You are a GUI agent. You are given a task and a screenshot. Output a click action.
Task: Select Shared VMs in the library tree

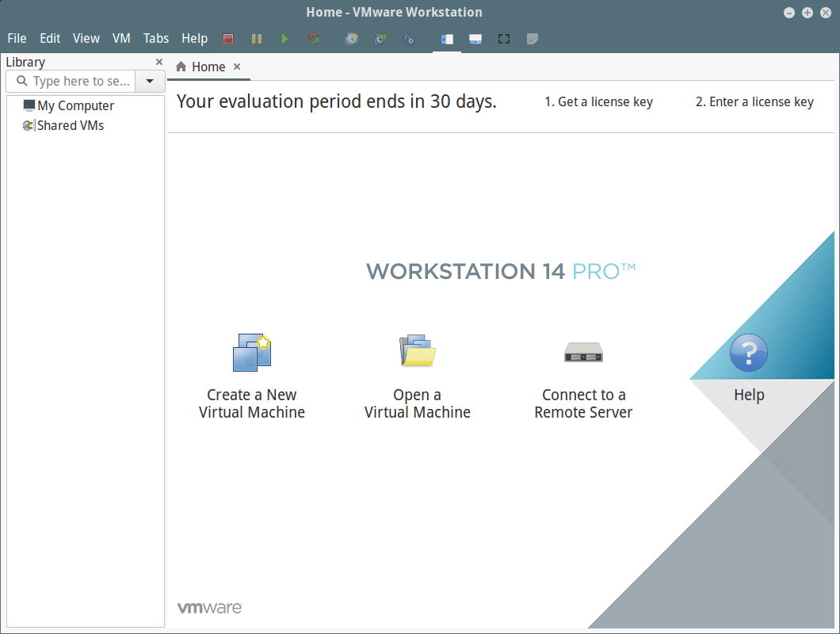point(71,125)
